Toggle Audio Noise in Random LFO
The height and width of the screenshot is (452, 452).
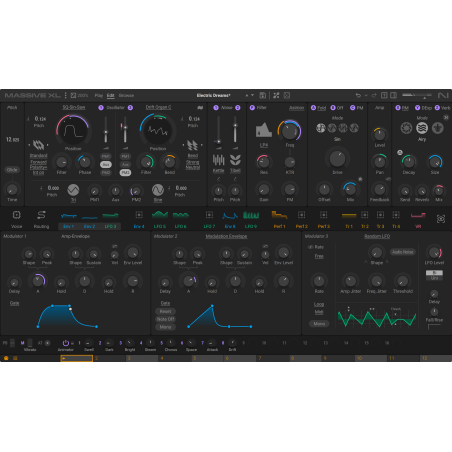[402, 252]
